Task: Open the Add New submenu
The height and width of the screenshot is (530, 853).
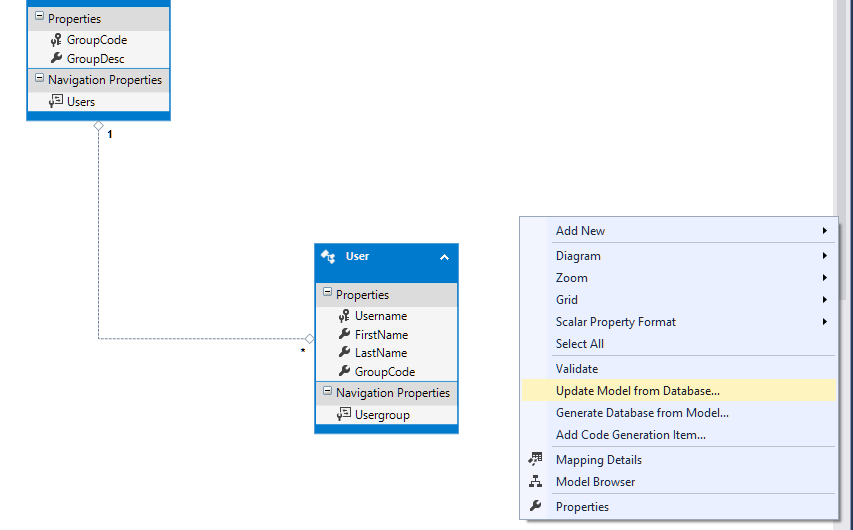Action: 580,231
